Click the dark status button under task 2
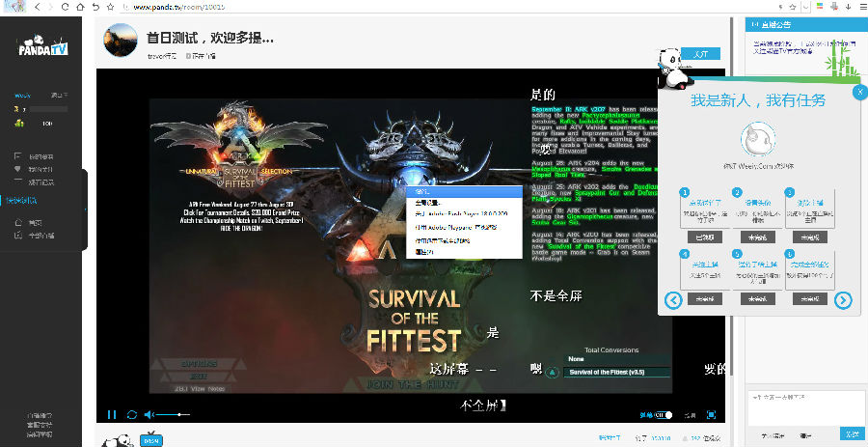This screenshot has width=868, height=447. (x=757, y=237)
